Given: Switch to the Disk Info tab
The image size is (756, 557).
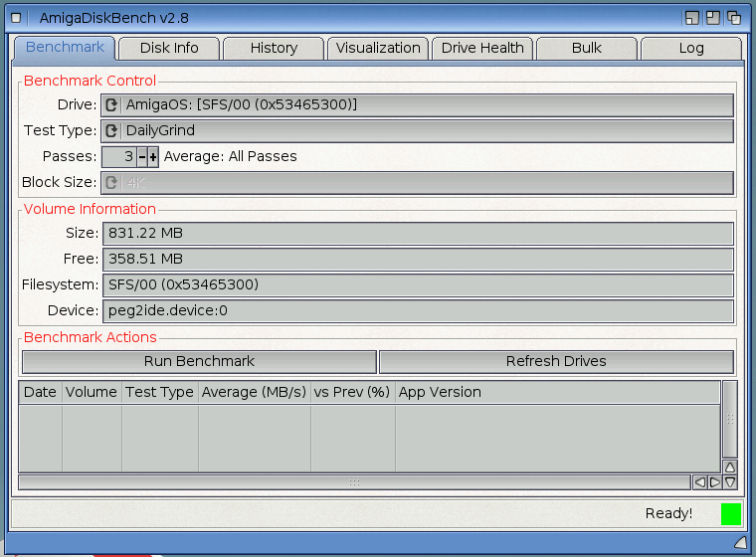Looking at the screenshot, I should 169,48.
